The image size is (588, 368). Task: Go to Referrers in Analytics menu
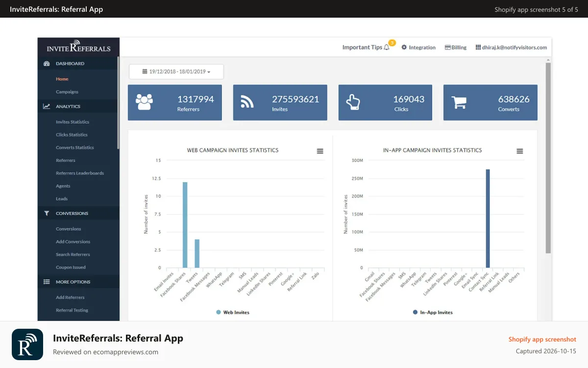[66, 160]
